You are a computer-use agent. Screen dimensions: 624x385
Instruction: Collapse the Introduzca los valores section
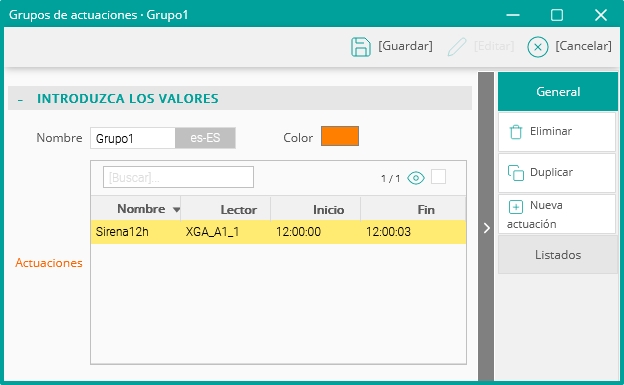pos(20,99)
